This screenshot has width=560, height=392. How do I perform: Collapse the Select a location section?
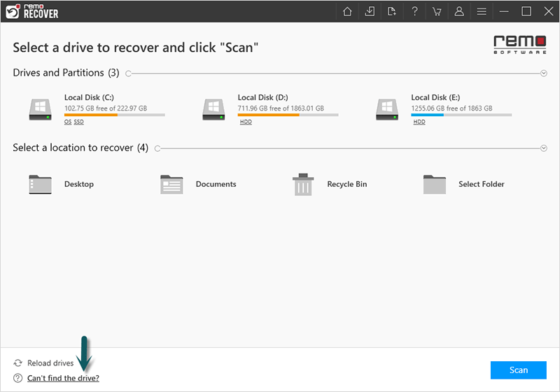[544, 148]
